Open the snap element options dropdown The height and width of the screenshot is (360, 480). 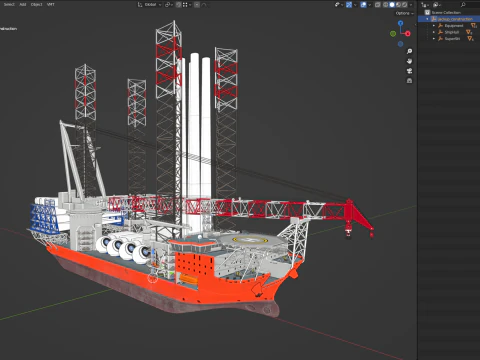coord(187,5)
